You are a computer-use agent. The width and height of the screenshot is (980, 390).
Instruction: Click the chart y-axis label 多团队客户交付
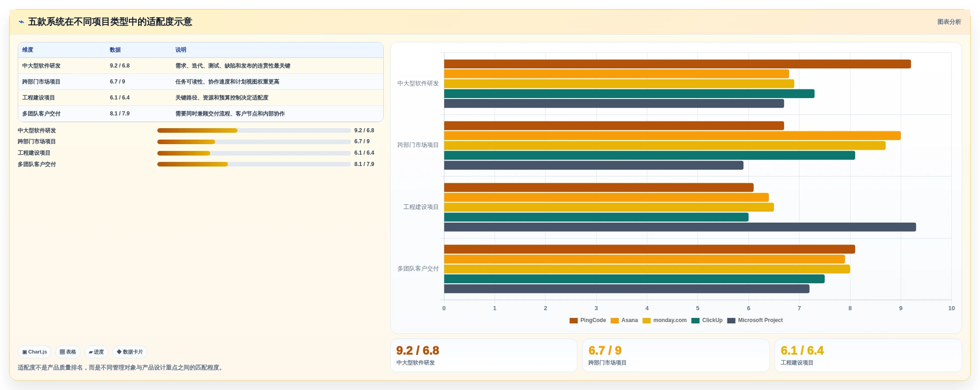click(x=418, y=269)
